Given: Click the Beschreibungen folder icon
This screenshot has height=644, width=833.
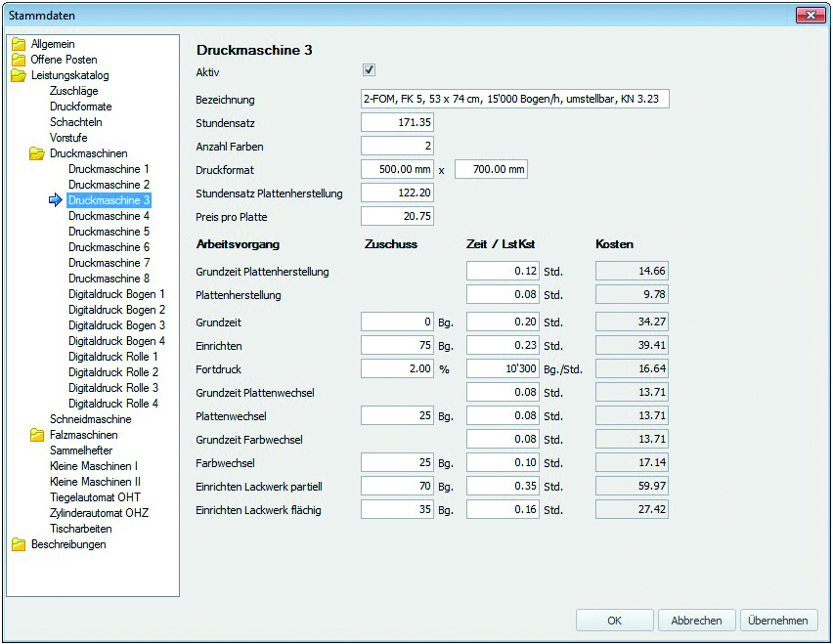Looking at the screenshot, I should [x=19, y=544].
